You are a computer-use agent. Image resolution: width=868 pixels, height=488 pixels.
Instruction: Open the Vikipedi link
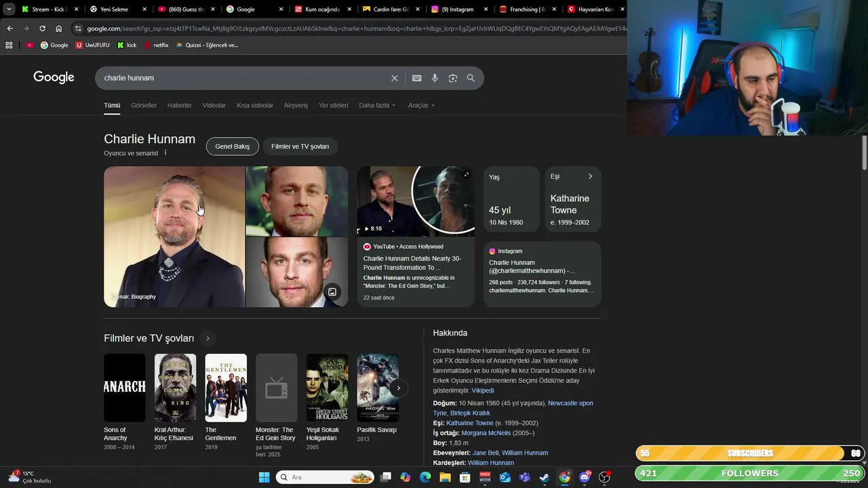click(483, 390)
